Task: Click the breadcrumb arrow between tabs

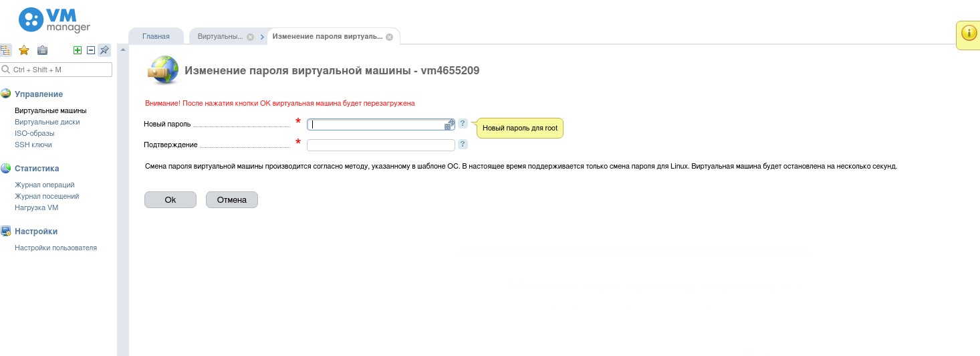Action: [262, 37]
